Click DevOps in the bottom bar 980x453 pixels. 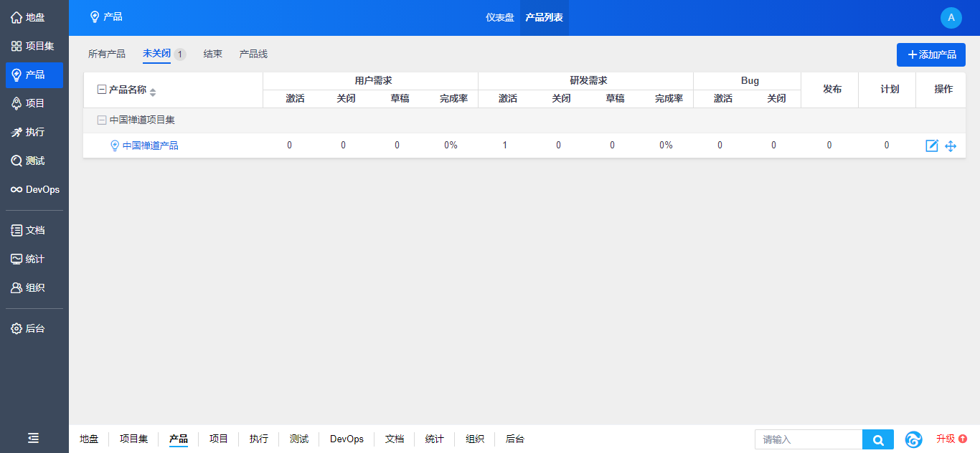click(347, 439)
